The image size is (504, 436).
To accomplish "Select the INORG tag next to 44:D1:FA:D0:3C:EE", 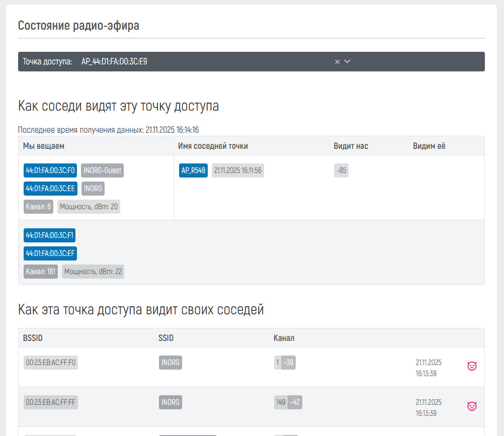I will tap(93, 189).
